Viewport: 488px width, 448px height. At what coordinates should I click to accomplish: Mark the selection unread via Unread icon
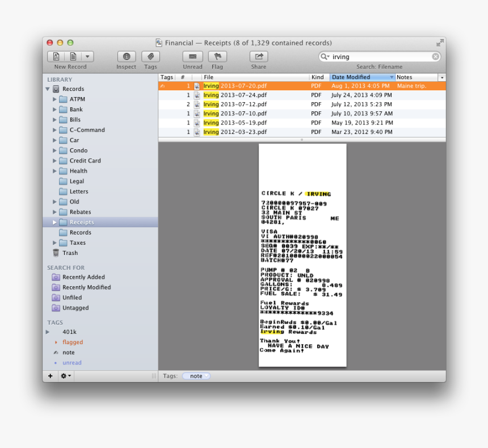point(192,57)
